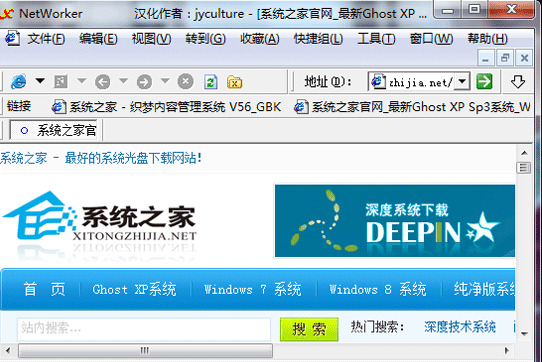Viewport: 542px width, 362px height.
Task: Open the 工具(T) menu
Action: pyautogui.click(x=376, y=39)
